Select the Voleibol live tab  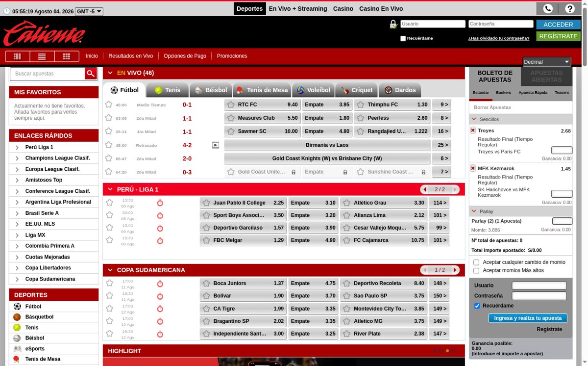pyautogui.click(x=314, y=90)
